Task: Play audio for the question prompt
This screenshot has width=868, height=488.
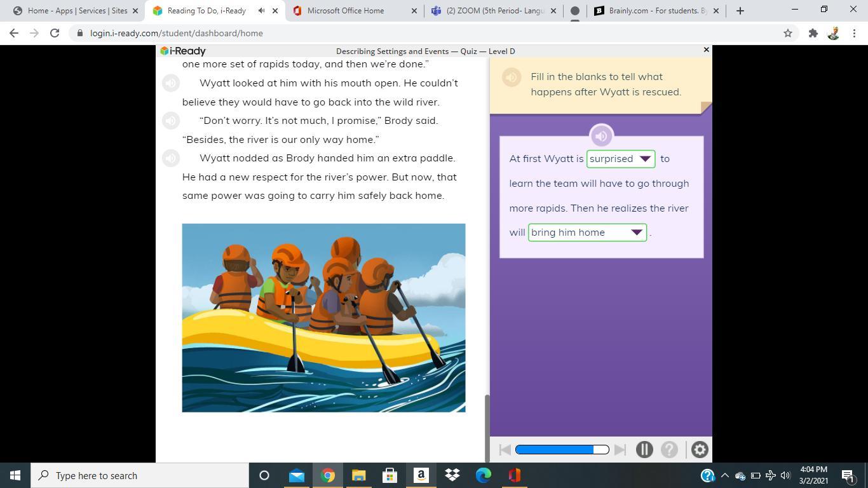Action: coord(512,77)
